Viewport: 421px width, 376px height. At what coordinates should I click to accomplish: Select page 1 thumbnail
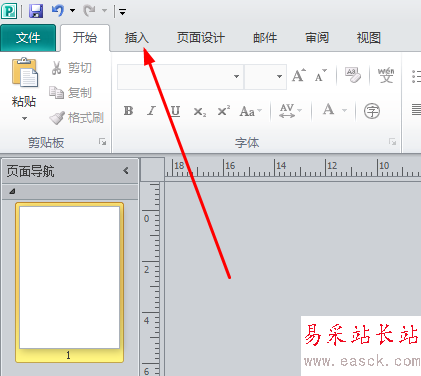pos(69,283)
